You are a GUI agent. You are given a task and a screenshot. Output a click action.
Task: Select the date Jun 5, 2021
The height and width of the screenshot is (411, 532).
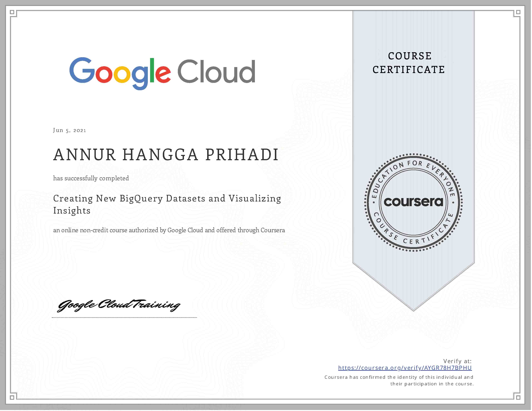[69, 131]
